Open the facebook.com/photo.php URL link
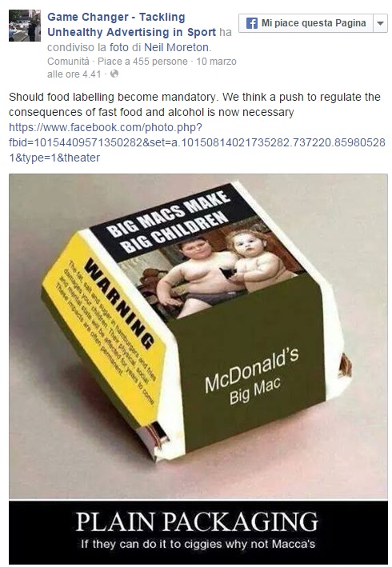The height and width of the screenshot is (567, 392). click(197, 142)
